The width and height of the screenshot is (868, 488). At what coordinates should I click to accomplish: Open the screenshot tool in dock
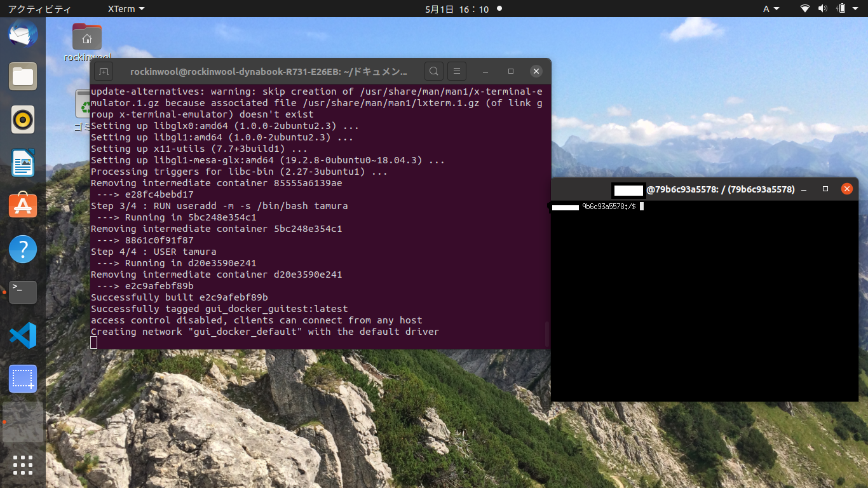coord(23,379)
